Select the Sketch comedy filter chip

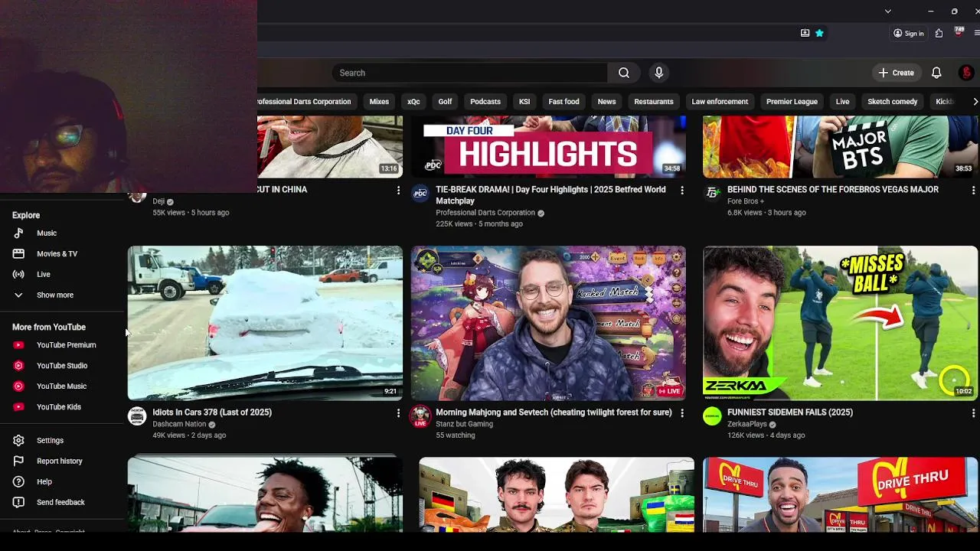point(892,102)
